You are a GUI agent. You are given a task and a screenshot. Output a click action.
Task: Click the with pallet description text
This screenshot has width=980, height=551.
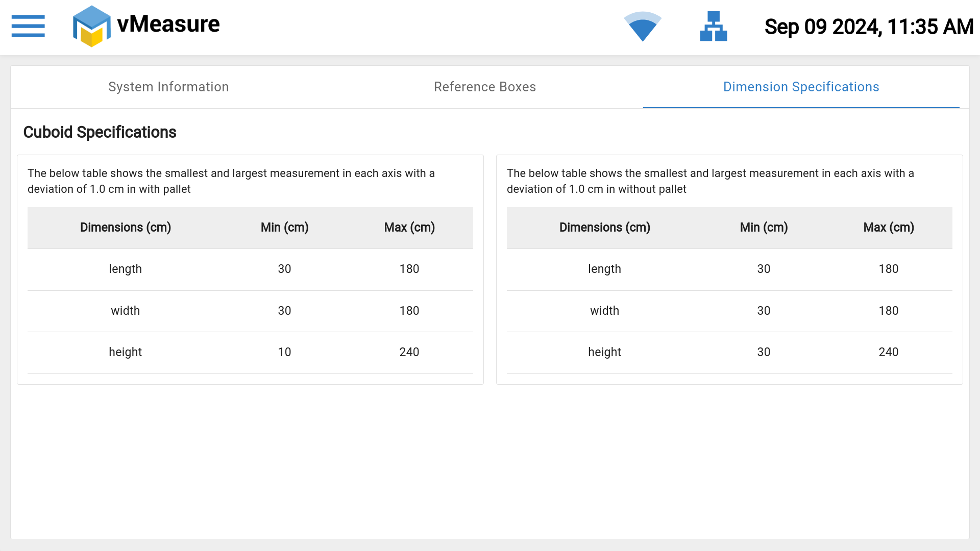tap(231, 181)
